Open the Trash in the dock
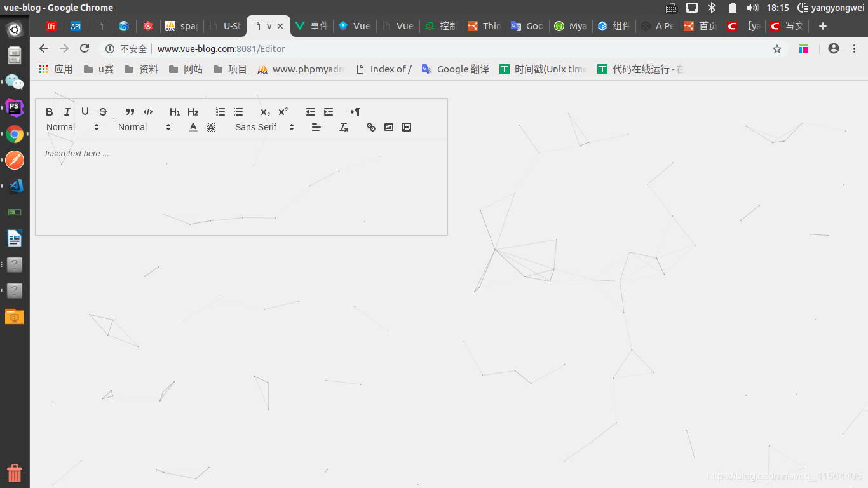This screenshot has width=868, height=488. click(15, 473)
